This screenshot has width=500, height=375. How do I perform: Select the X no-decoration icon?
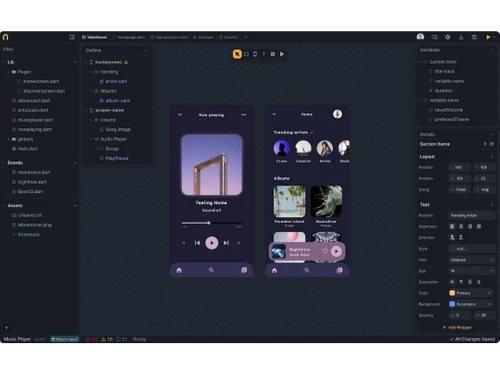452,282
